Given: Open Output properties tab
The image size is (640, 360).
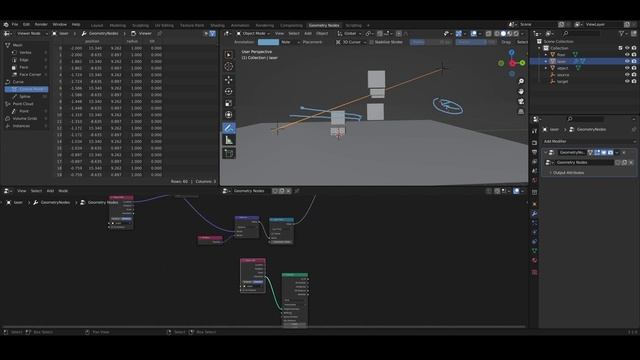Looking at the screenshot, I should 534,152.
